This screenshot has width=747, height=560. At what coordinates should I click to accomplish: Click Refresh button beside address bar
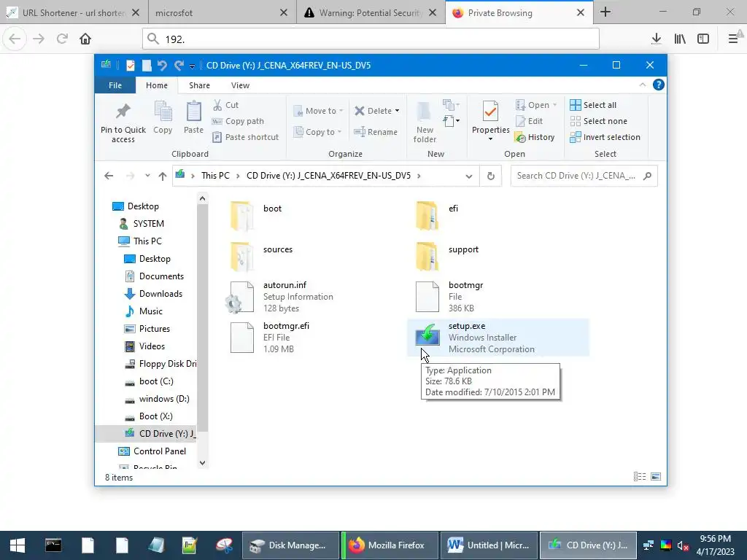click(x=491, y=176)
